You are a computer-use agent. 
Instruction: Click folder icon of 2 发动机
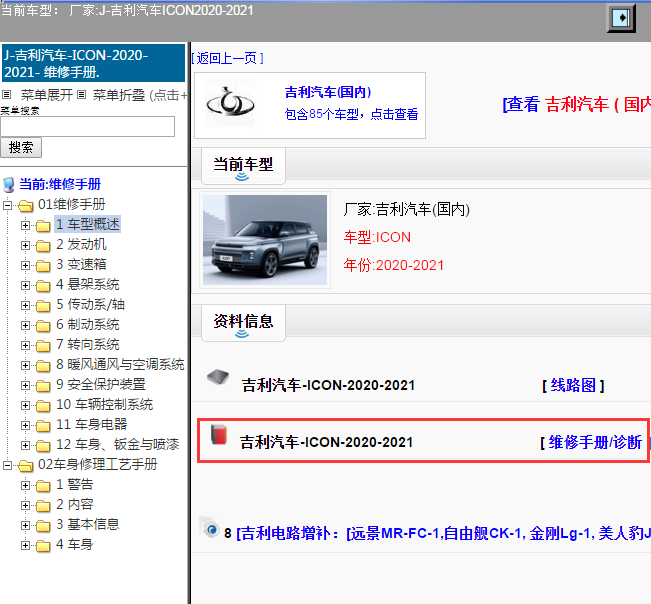click(43, 245)
